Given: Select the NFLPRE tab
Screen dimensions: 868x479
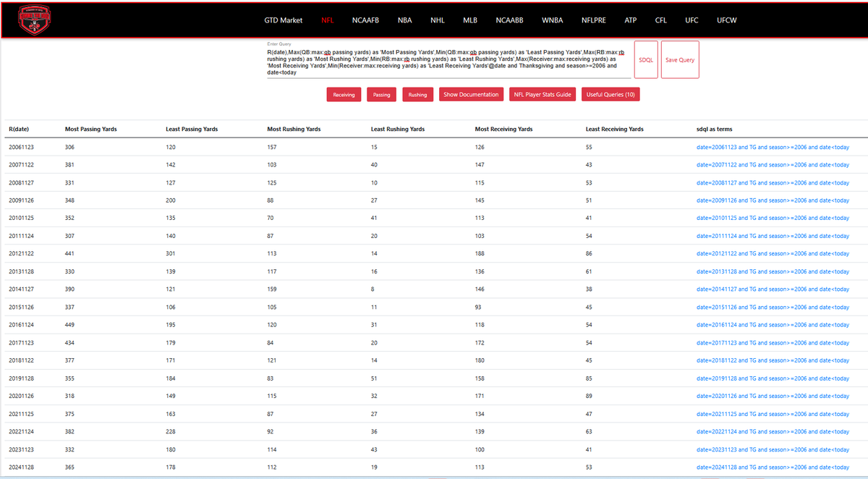Looking at the screenshot, I should coord(594,20).
